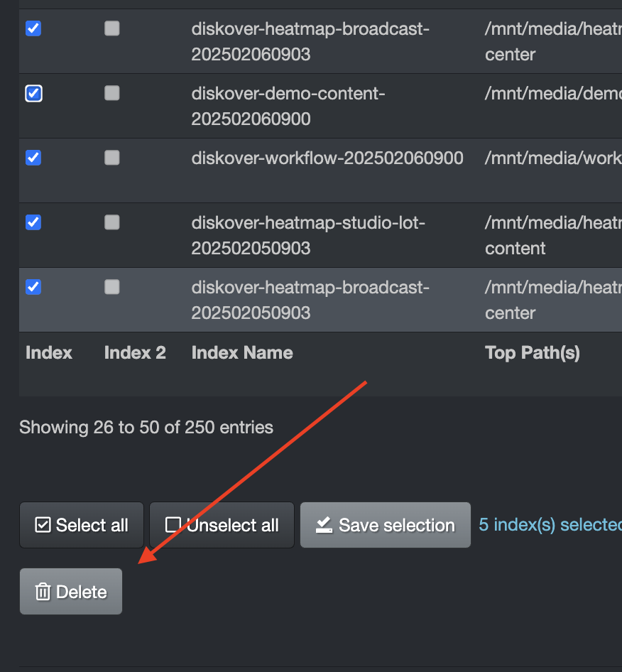
Task: Click the diskover-demo-content-202502060900 index name
Action: click(x=288, y=107)
